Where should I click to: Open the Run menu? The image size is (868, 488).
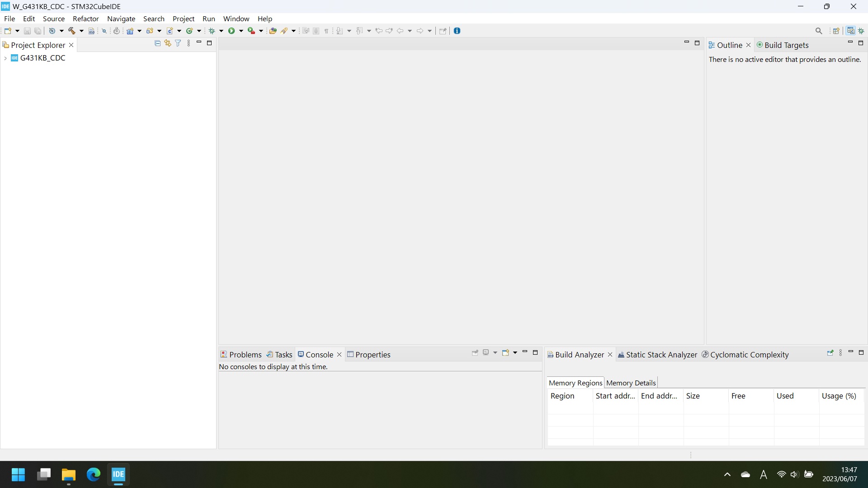click(x=209, y=19)
